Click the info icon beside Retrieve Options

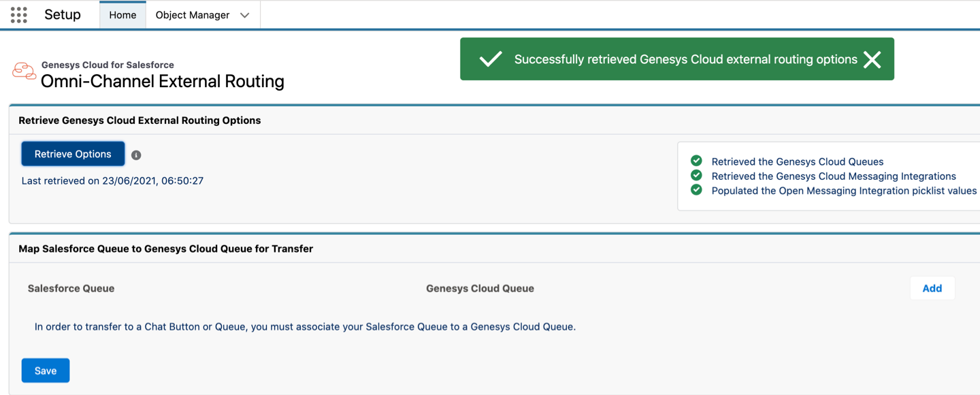(135, 155)
